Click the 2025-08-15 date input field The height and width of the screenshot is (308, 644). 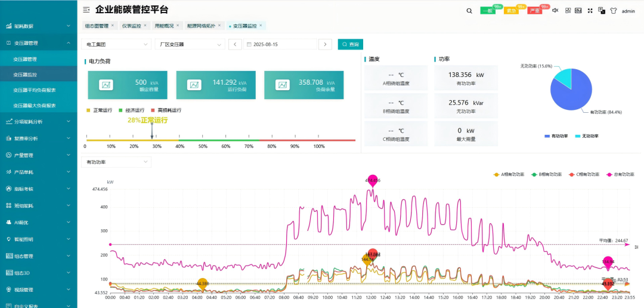click(279, 44)
